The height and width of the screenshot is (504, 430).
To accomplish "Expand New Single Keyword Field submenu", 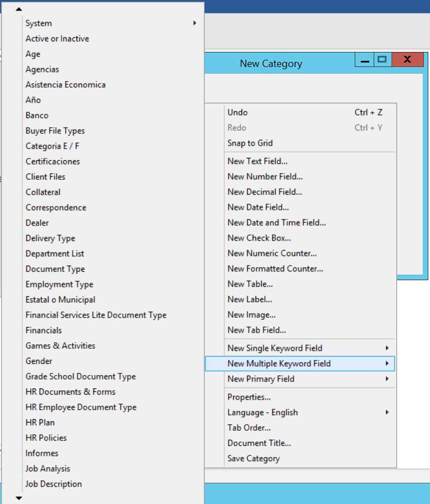I will (300, 348).
